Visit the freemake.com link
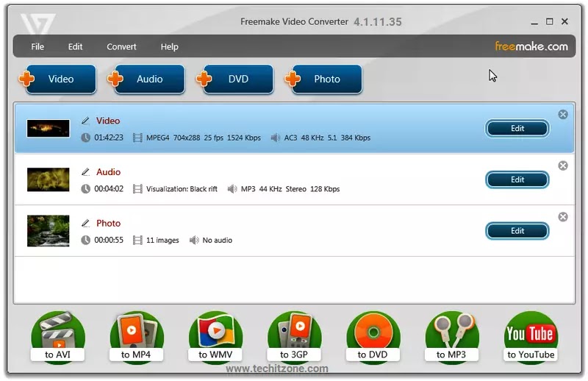The image size is (588, 381). 531,46
